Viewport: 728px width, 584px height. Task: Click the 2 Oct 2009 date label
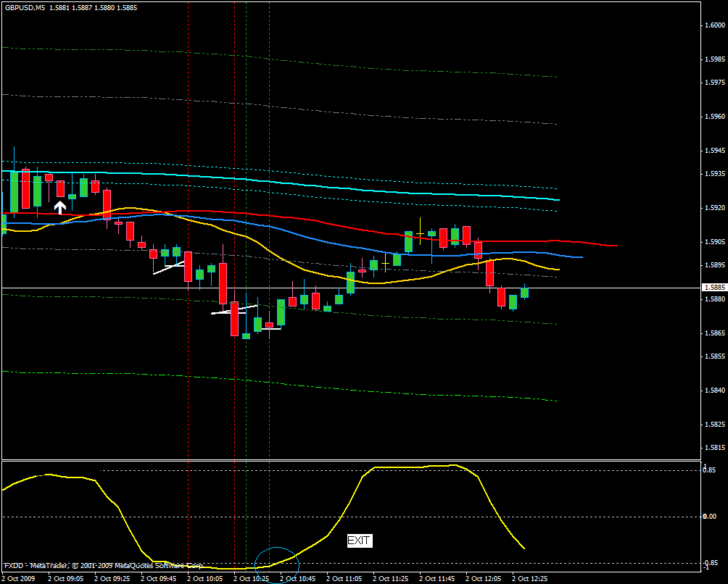pos(19,579)
